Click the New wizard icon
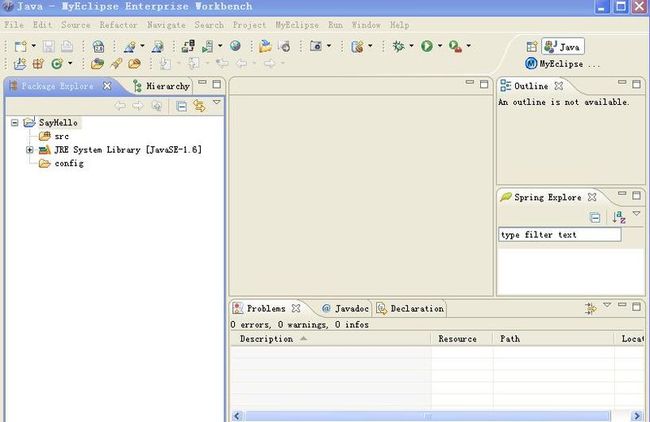The width and height of the screenshot is (650, 422). pos(20,46)
